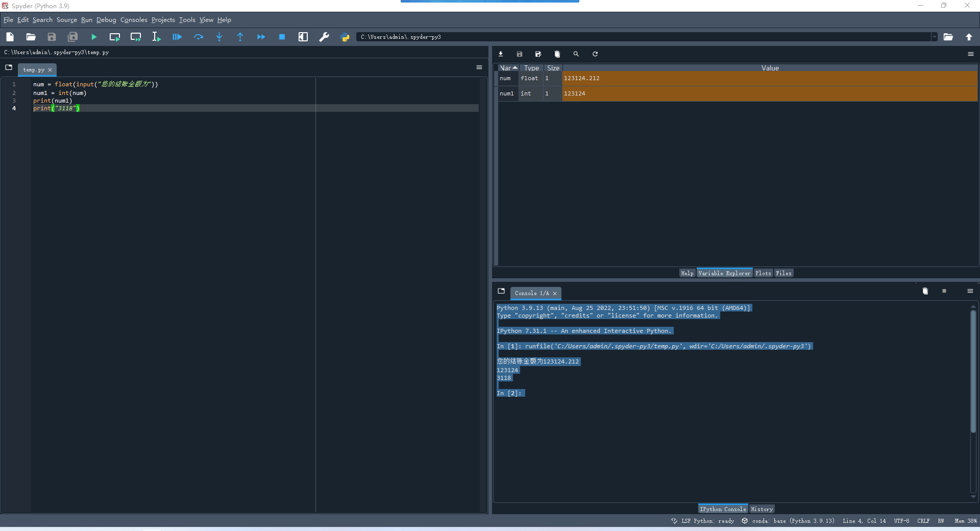Import data in Variable Explorer
The image size is (980, 531).
[x=501, y=54]
